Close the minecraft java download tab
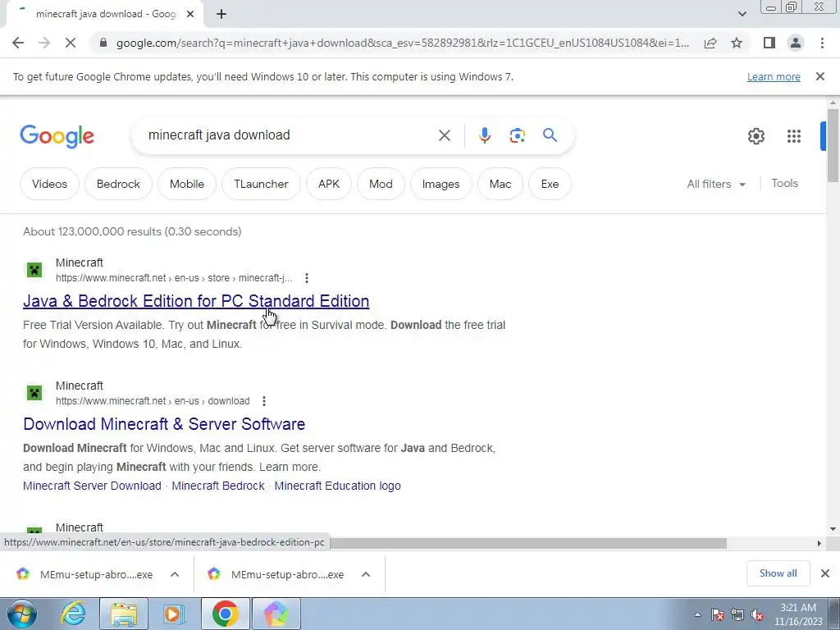 (x=190, y=14)
